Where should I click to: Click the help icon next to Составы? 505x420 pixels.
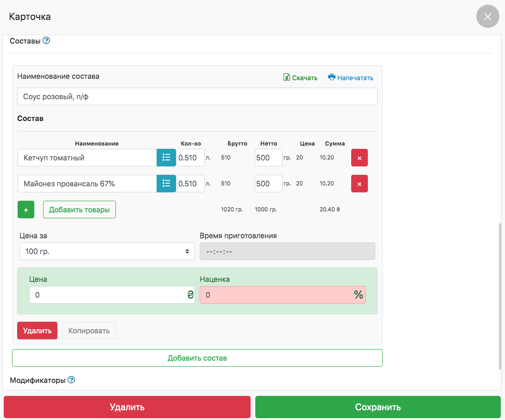(x=46, y=41)
